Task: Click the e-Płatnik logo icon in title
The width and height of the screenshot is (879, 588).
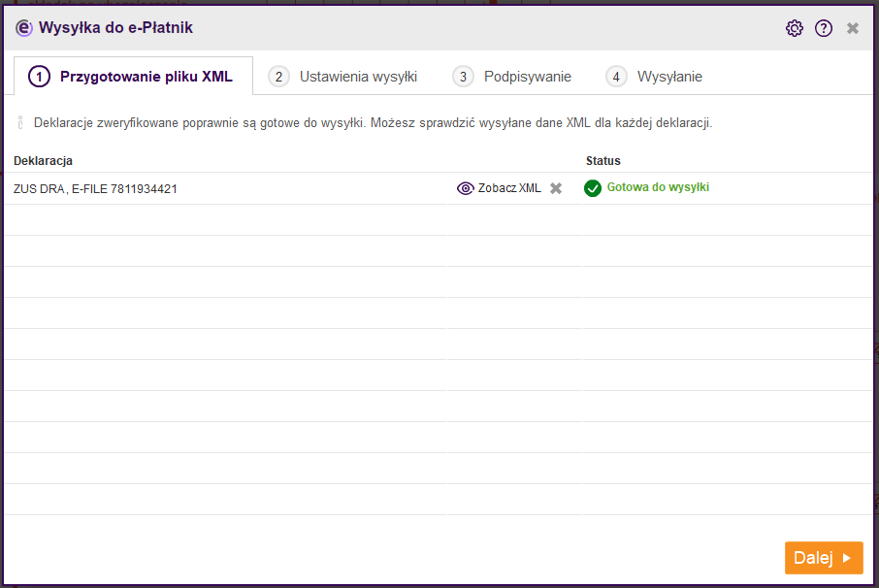Action: click(x=24, y=27)
